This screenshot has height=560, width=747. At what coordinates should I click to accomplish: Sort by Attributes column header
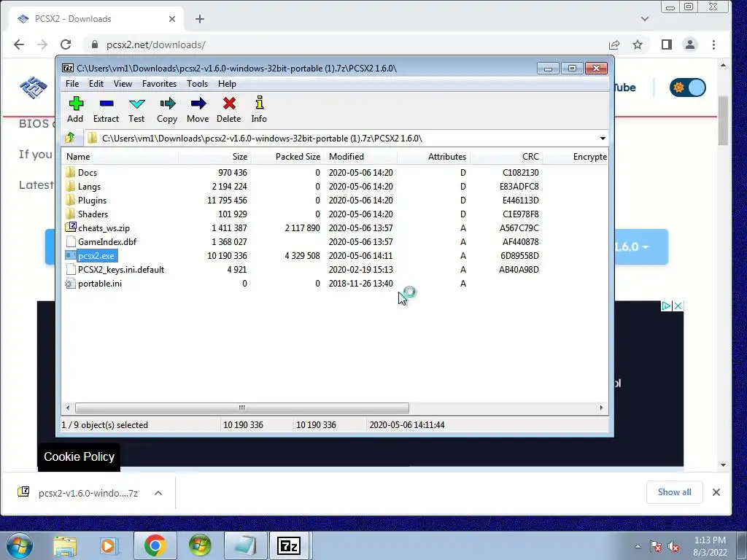(433, 157)
